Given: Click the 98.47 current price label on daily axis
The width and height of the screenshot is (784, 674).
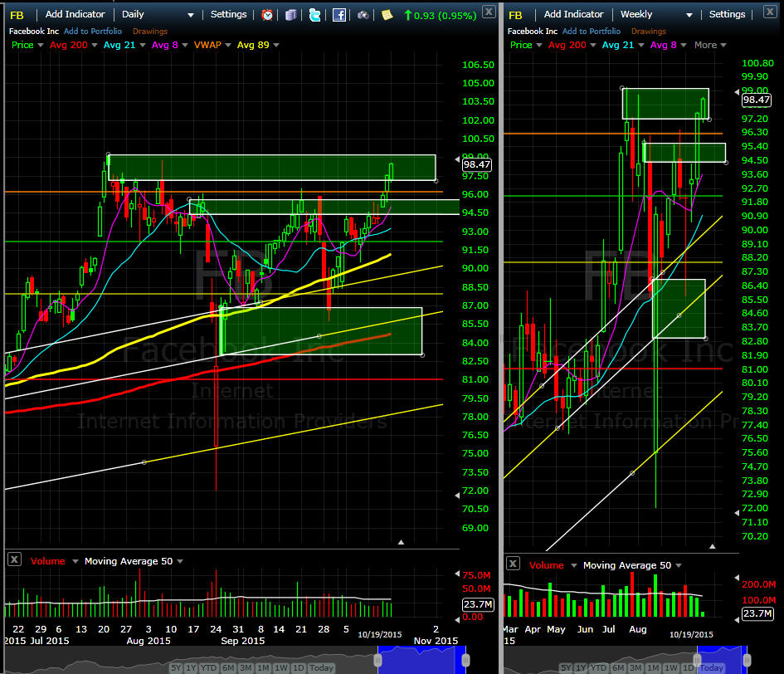Looking at the screenshot, I should click(476, 164).
